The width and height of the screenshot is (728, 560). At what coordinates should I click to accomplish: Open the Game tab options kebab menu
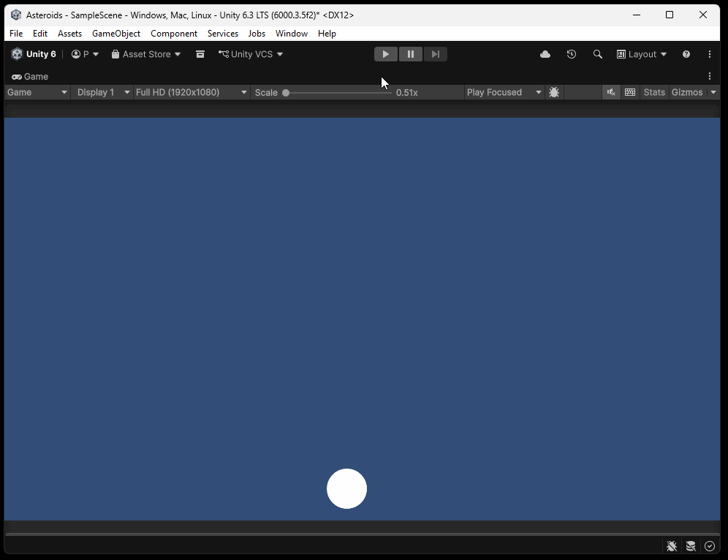tap(710, 76)
